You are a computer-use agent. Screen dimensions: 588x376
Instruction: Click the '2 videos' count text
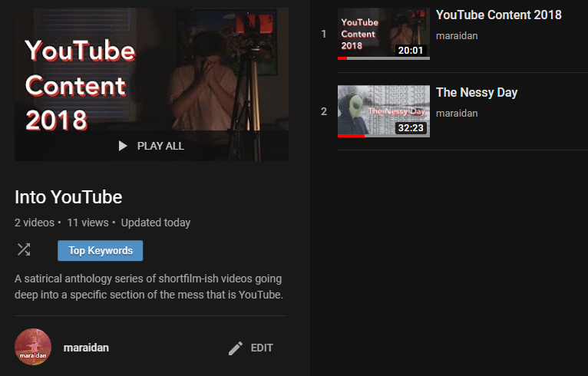[x=35, y=223]
